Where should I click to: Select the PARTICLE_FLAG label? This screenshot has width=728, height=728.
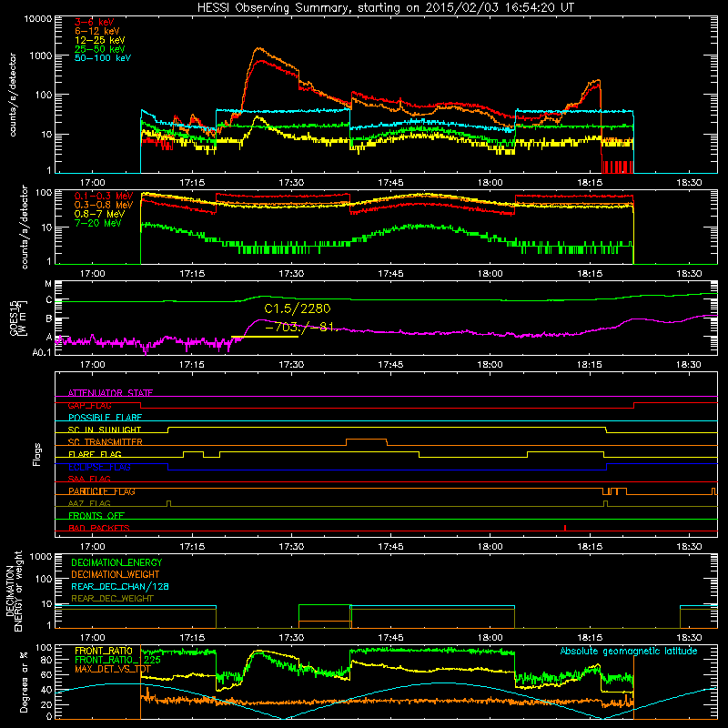(102, 491)
